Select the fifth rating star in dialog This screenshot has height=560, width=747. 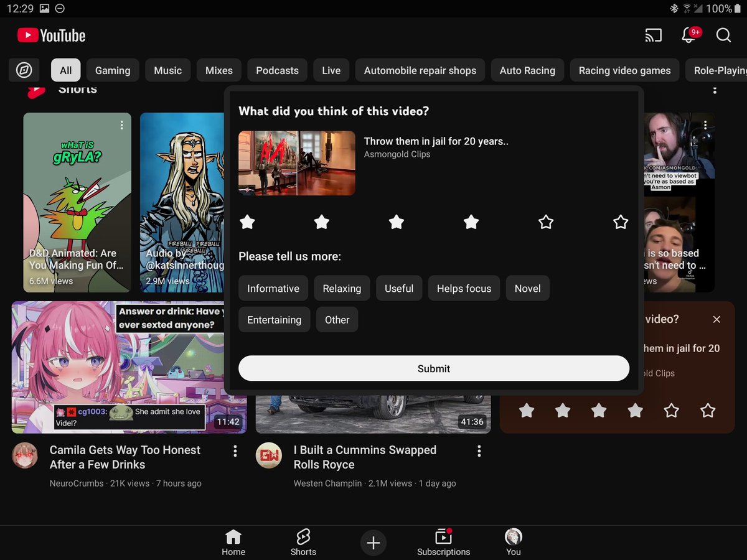pyautogui.click(x=546, y=222)
